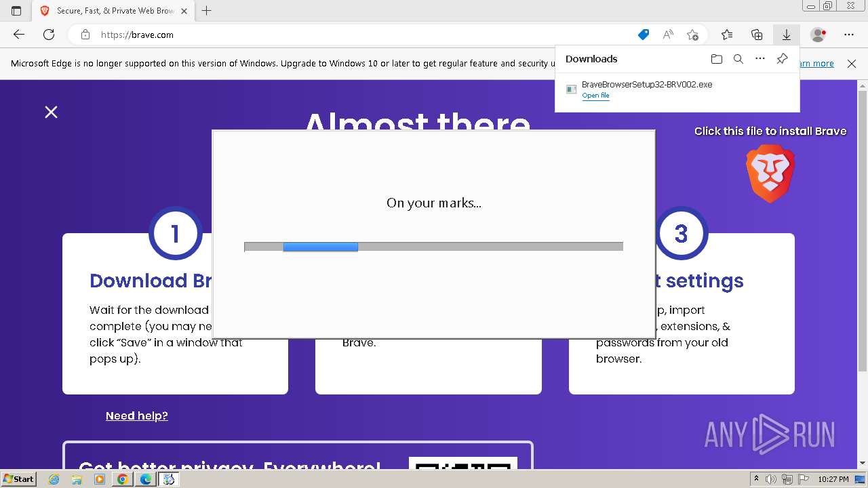Add this page to favorites
This screenshot has width=868, height=488.
click(x=692, y=35)
